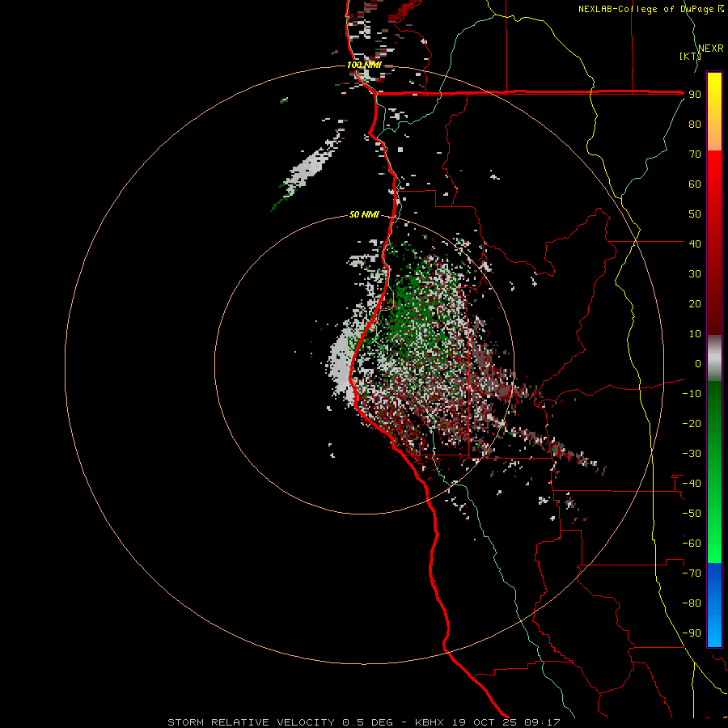The width and height of the screenshot is (728, 728).
Task: Pick the gray zero-velocity color bar segment
Action: 714,358
